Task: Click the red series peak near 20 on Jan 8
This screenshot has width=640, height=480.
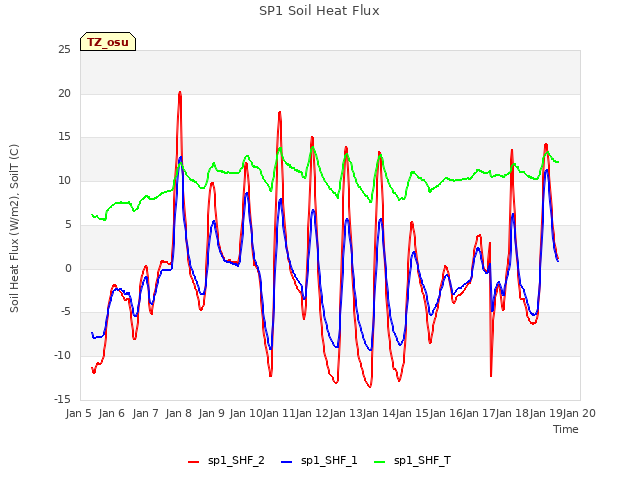Action: click(x=180, y=93)
